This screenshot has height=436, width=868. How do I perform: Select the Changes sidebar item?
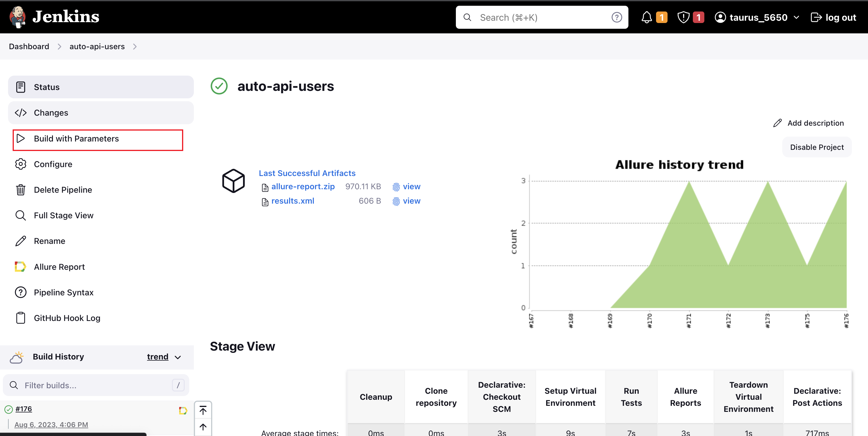[x=51, y=112]
